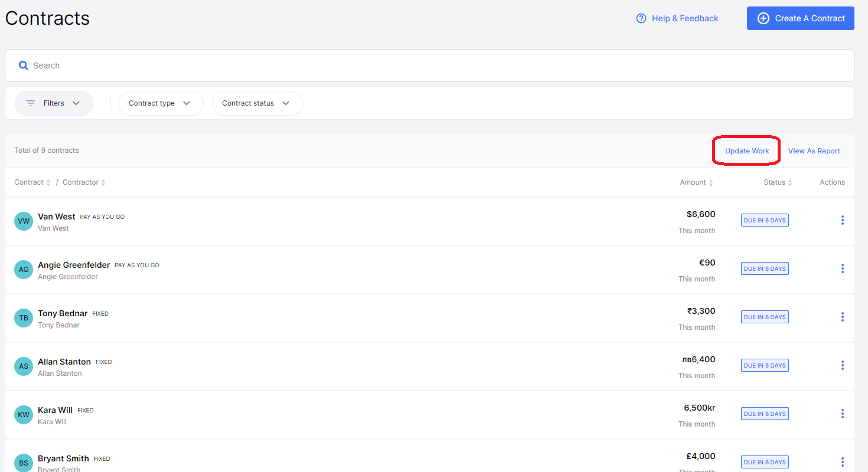Open the Tony Bednar contract name

(63, 313)
